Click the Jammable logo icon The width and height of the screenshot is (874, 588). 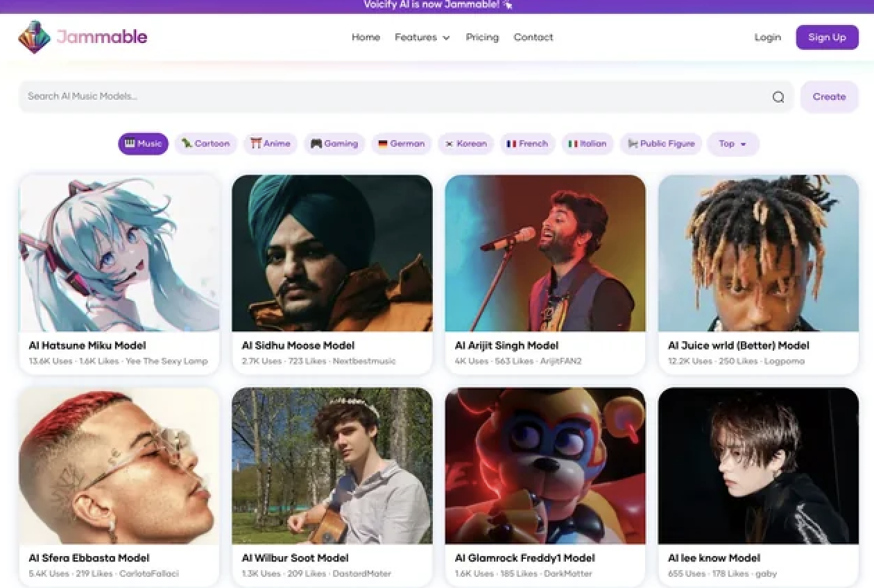[x=34, y=37]
